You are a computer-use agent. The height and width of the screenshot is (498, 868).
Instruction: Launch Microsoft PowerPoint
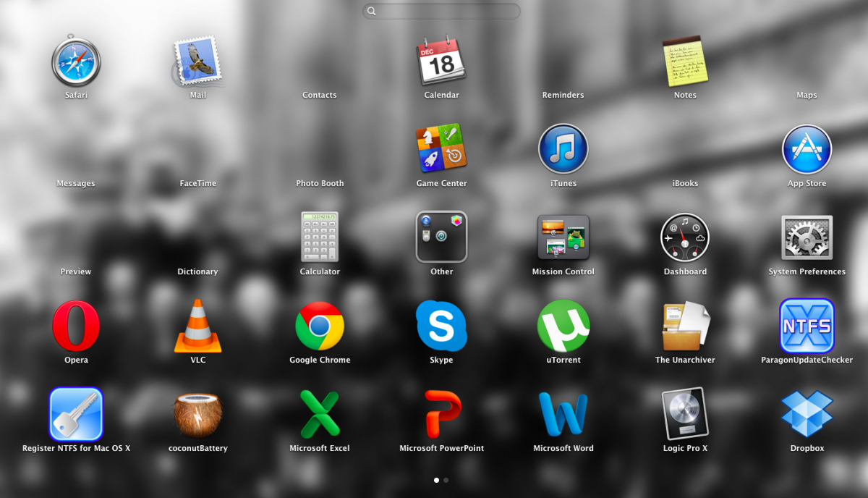coord(442,414)
